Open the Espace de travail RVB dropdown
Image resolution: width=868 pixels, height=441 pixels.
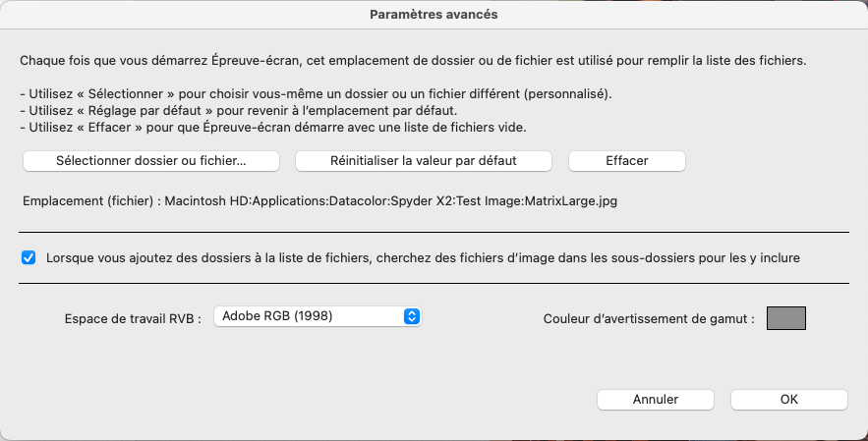tap(318, 316)
